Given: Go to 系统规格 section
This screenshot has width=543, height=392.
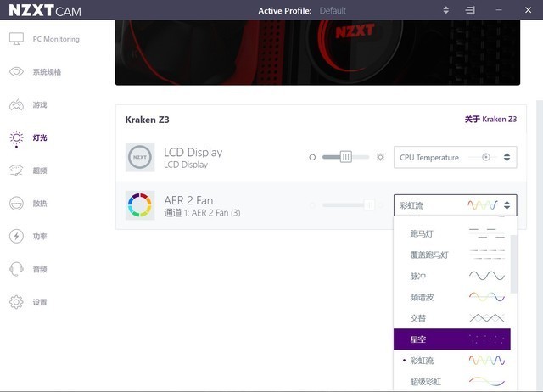Looking at the screenshot, I should [47, 71].
